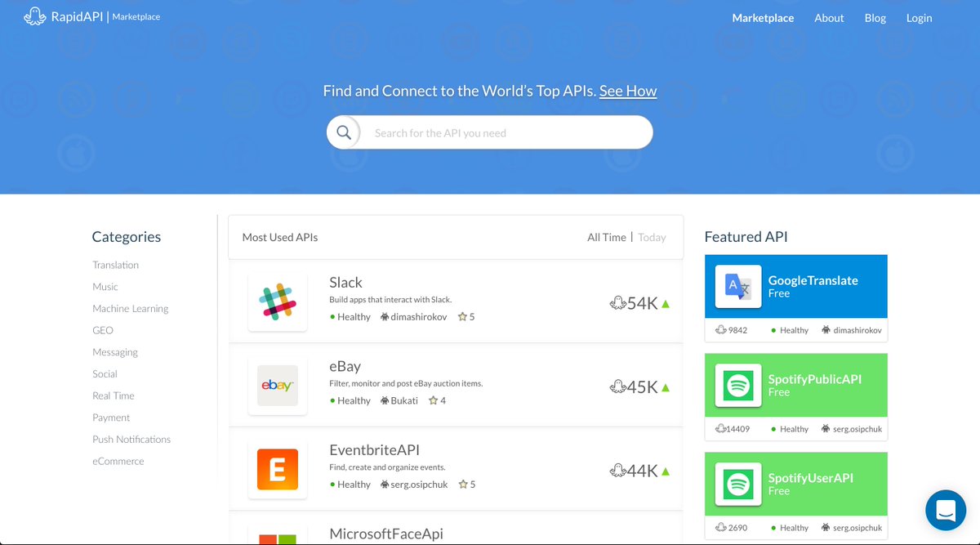Select the Real Time category
The width and height of the screenshot is (980, 545).
pyautogui.click(x=113, y=395)
